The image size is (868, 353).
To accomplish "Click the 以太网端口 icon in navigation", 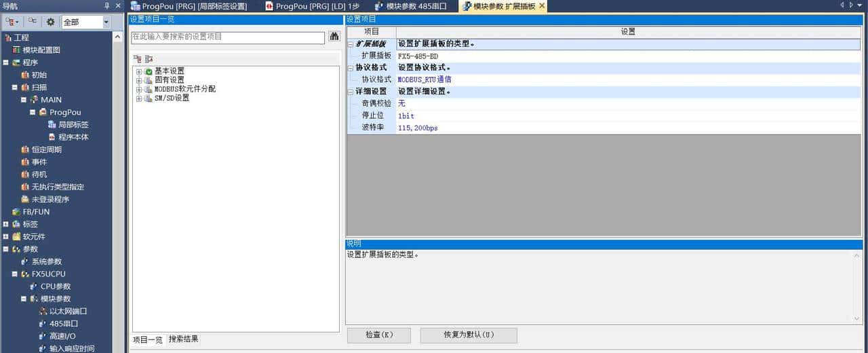I will pyautogui.click(x=43, y=311).
